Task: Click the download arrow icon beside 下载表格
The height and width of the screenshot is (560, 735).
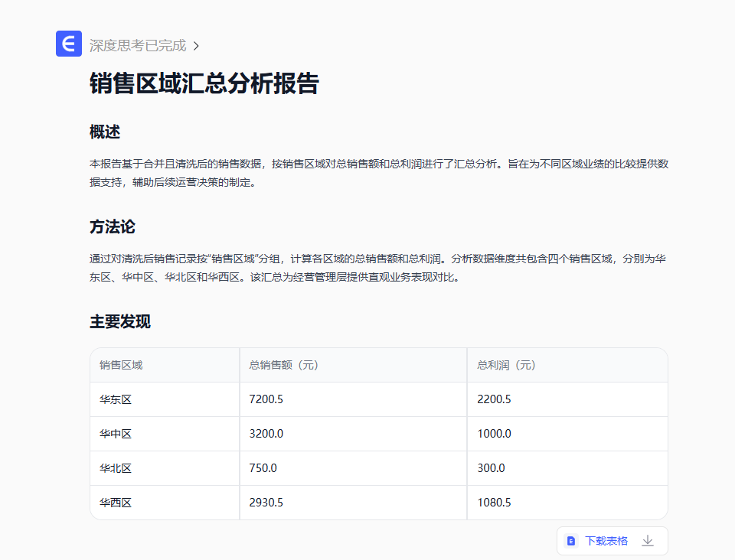Action: tap(648, 541)
